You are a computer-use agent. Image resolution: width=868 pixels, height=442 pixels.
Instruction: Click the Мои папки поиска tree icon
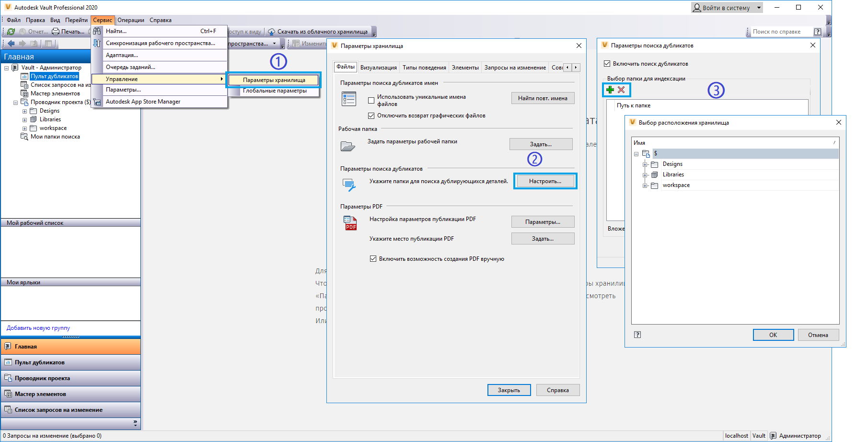click(24, 137)
